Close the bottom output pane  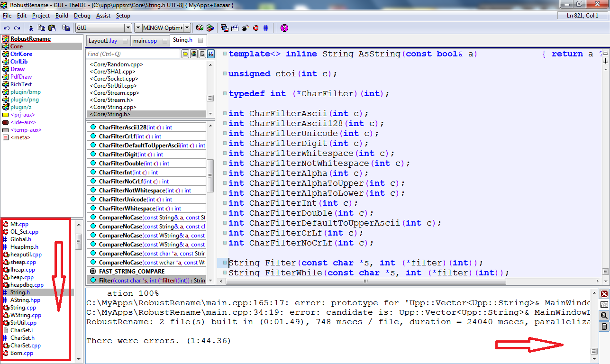point(604,294)
